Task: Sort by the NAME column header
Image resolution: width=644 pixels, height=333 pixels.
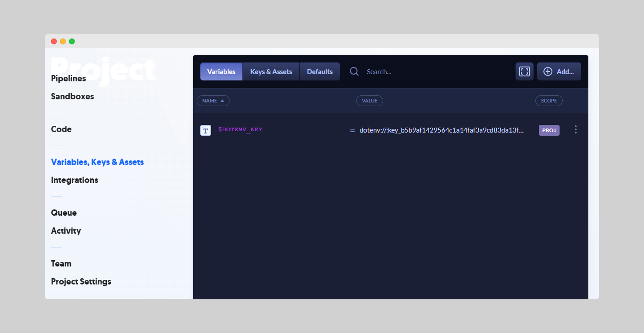Action: click(213, 101)
